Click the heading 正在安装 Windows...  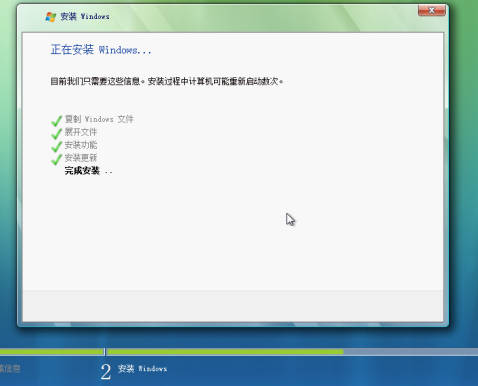click(x=101, y=50)
